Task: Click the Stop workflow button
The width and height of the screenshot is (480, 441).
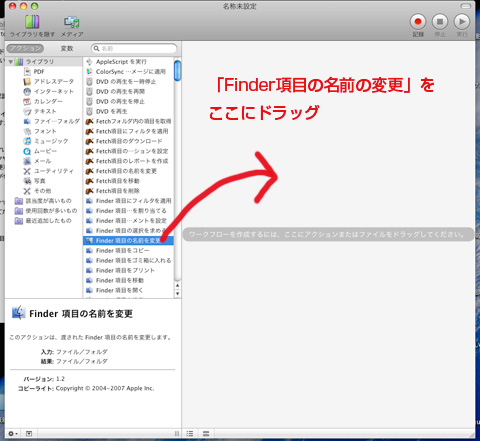Action: 440,22
